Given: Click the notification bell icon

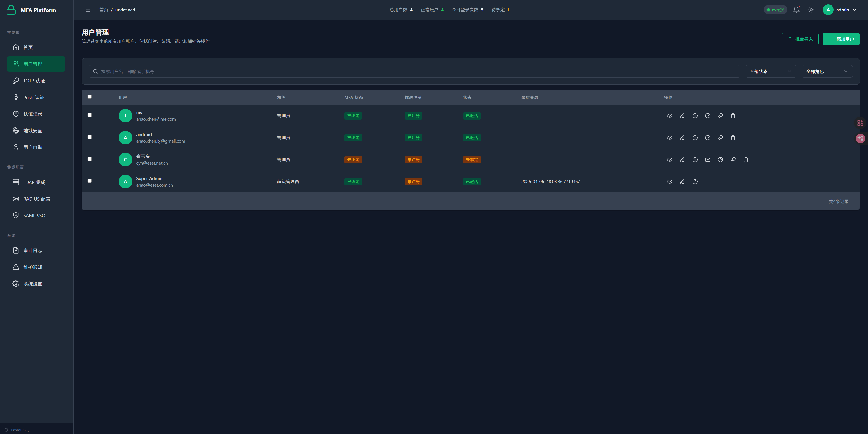Looking at the screenshot, I should tap(796, 10).
